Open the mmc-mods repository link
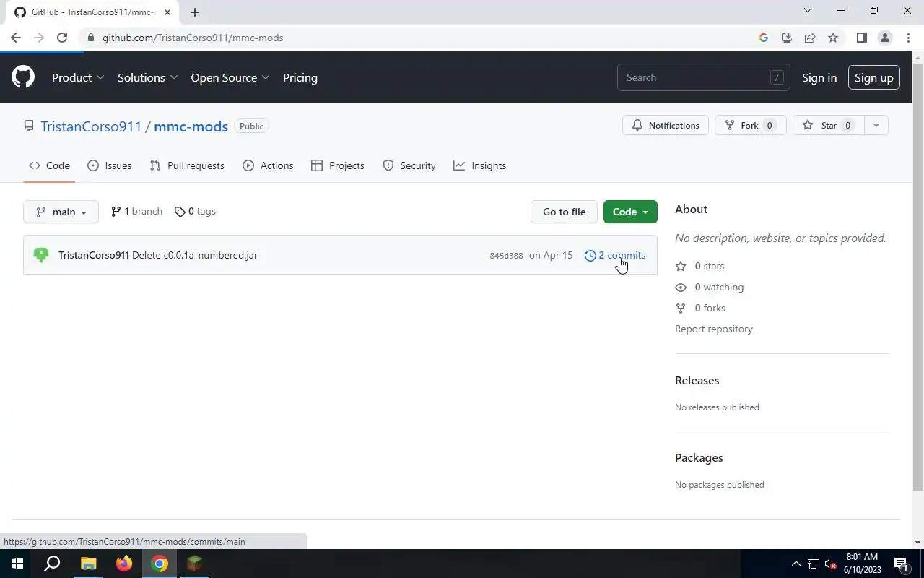 pyautogui.click(x=191, y=126)
